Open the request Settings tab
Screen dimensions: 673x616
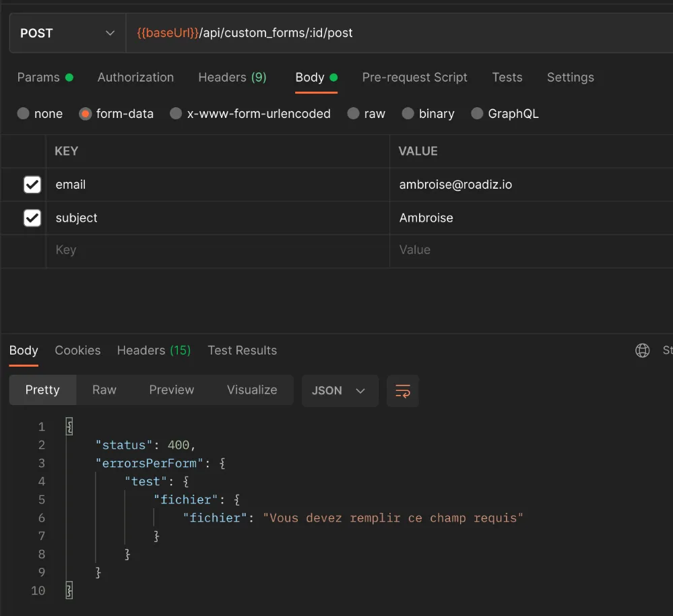(x=571, y=78)
